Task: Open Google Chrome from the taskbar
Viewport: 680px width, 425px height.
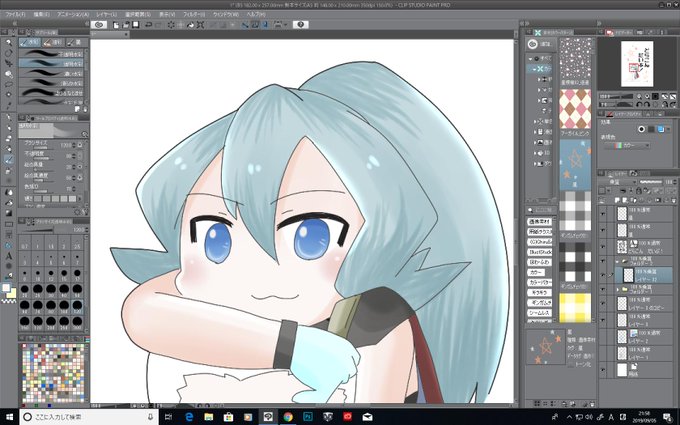Action: coord(288,417)
